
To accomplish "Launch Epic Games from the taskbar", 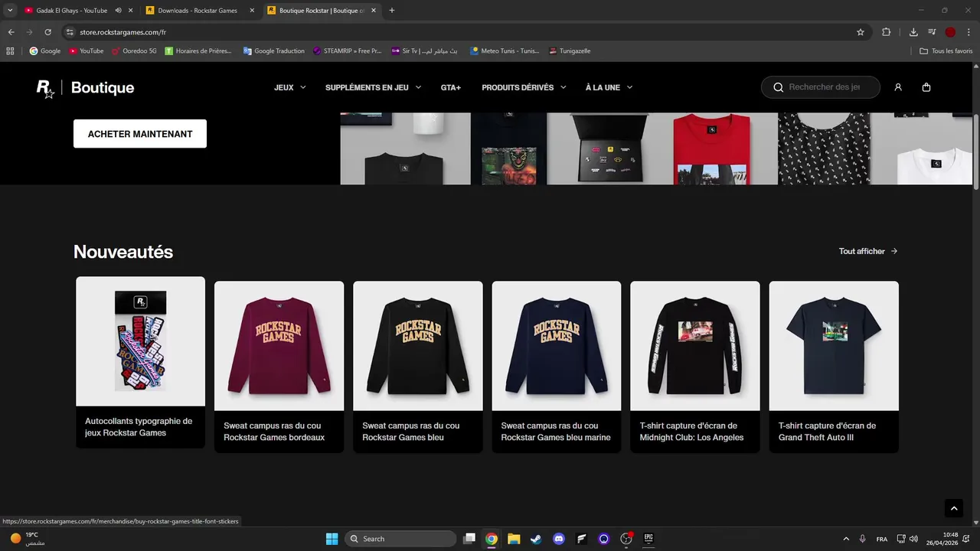I will pos(648,539).
